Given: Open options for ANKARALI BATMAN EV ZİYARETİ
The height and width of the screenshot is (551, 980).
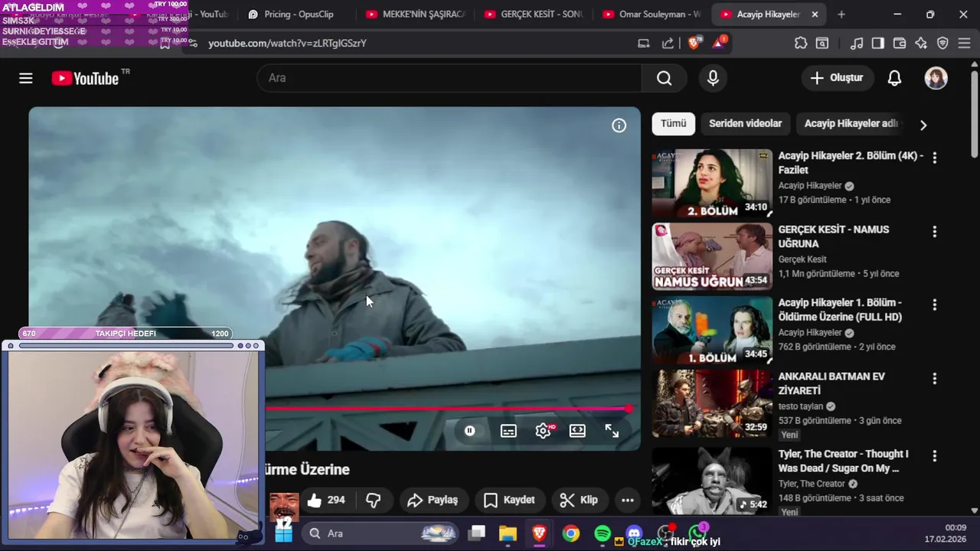Looking at the screenshot, I should point(934,378).
